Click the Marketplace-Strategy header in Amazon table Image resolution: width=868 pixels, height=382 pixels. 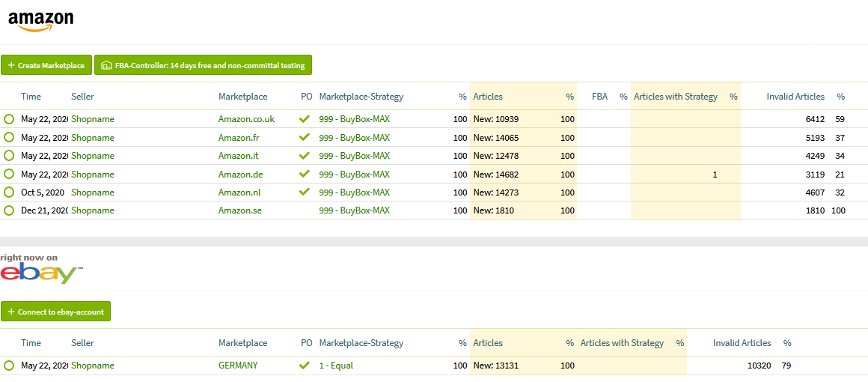pyautogui.click(x=361, y=97)
